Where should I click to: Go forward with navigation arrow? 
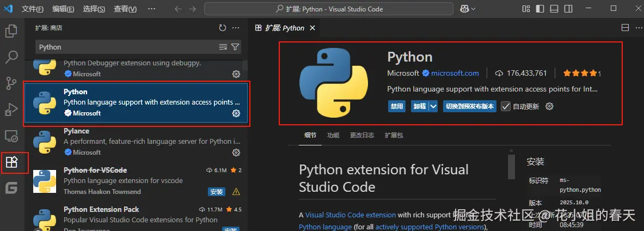pyautogui.click(x=192, y=9)
